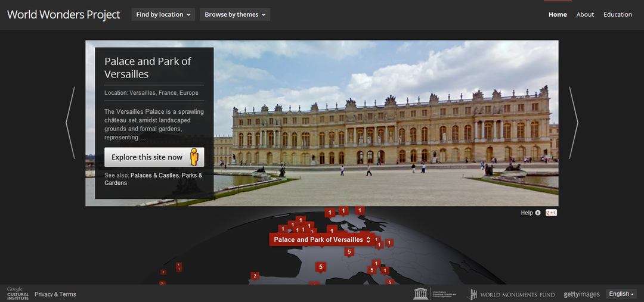Viewport: 644px width, 302px height.
Task: Open the World Monuments Fund logo link
Action: (x=512, y=294)
